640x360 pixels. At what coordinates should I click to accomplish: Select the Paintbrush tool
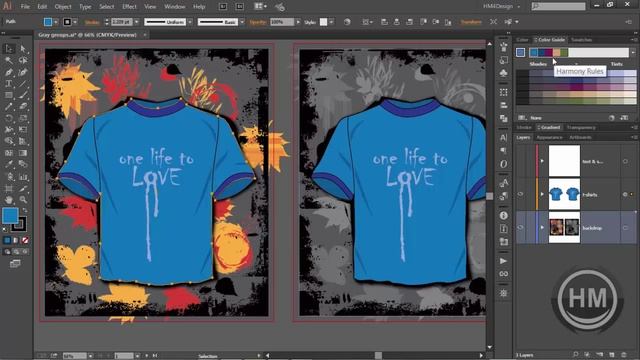[x=23, y=95]
